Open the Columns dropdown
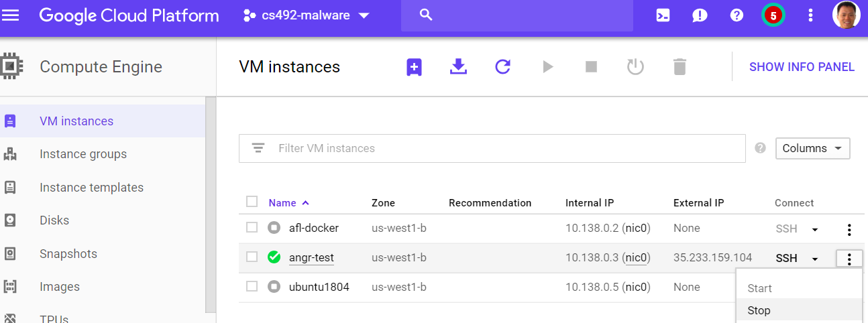The height and width of the screenshot is (323, 868). point(812,148)
